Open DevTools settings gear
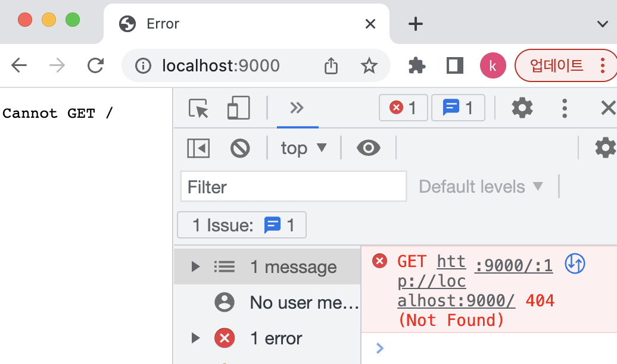The width and height of the screenshot is (617, 364). click(x=522, y=108)
